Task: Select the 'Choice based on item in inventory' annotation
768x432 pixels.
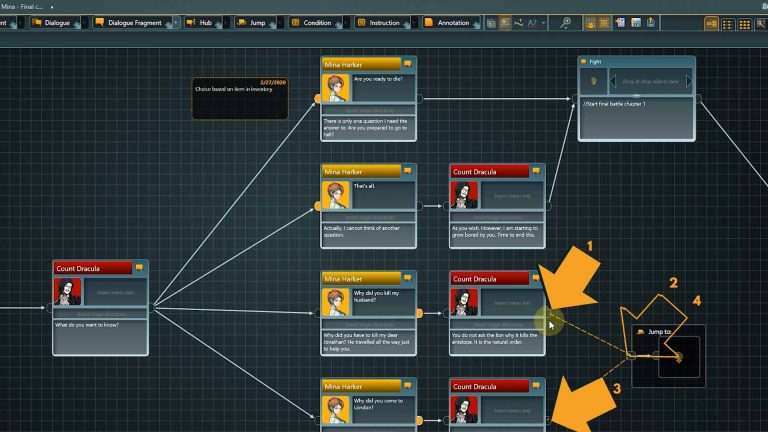Action: coord(240,98)
